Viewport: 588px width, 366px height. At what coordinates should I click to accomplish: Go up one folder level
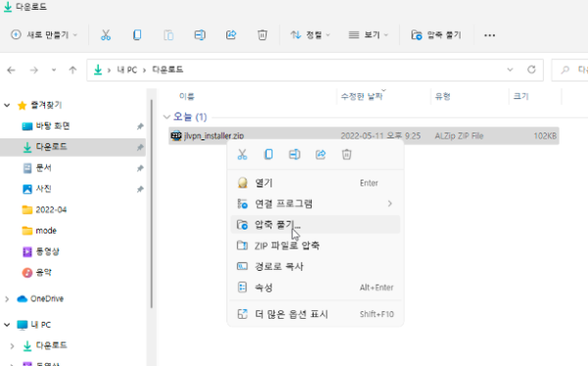tap(73, 70)
